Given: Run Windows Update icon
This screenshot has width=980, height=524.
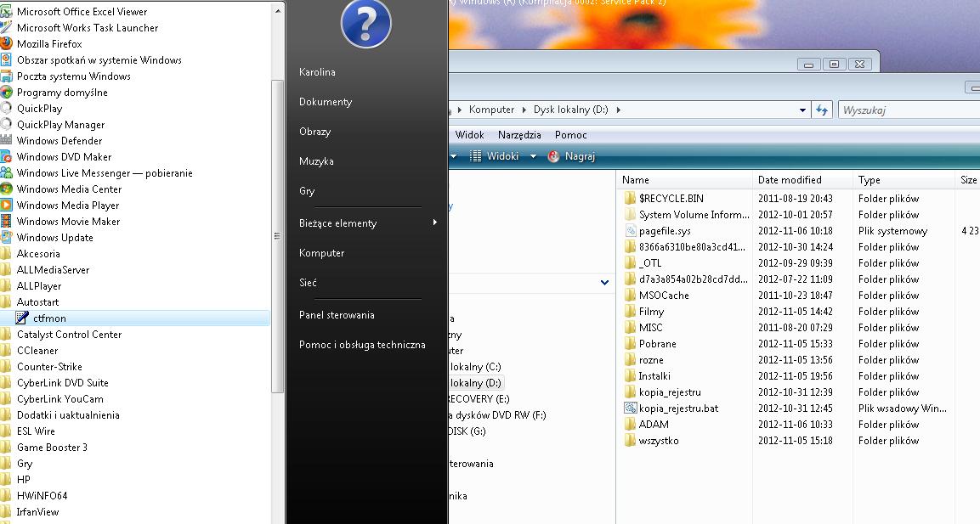Looking at the screenshot, I should [6, 237].
